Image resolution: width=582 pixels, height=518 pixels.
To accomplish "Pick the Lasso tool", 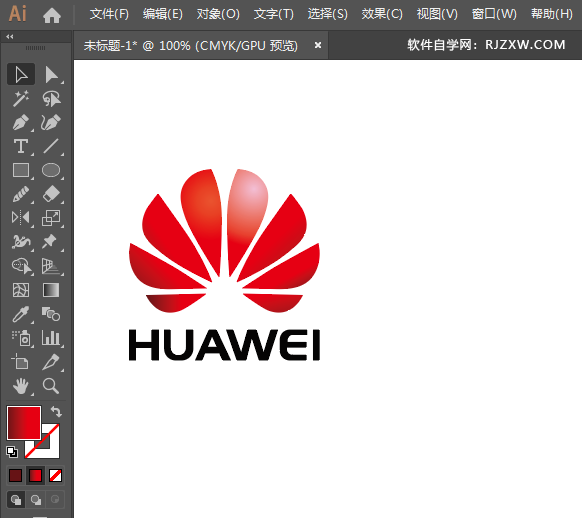I will pos(51,98).
